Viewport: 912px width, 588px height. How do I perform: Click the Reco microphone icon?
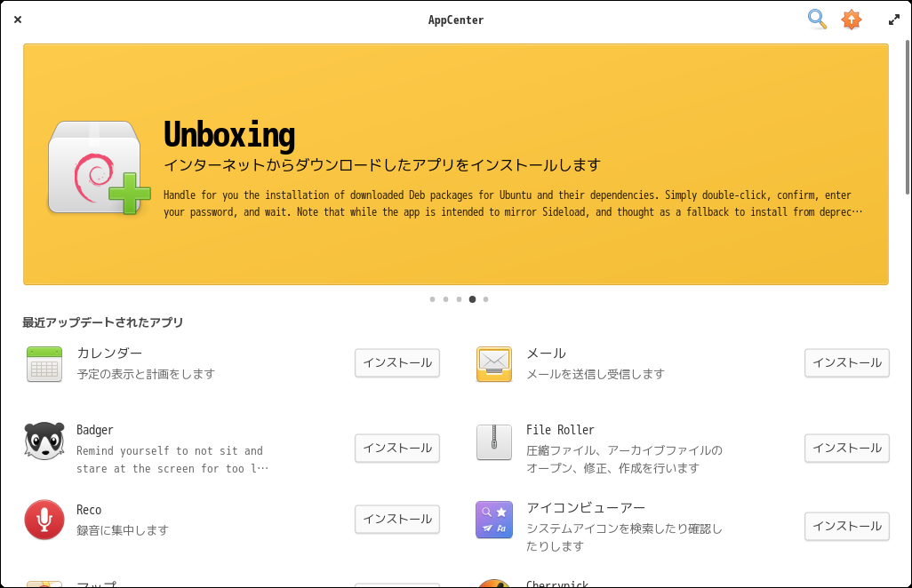point(44,520)
